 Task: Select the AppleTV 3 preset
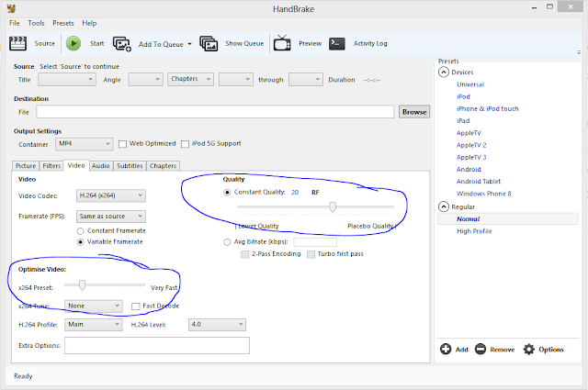(x=471, y=157)
